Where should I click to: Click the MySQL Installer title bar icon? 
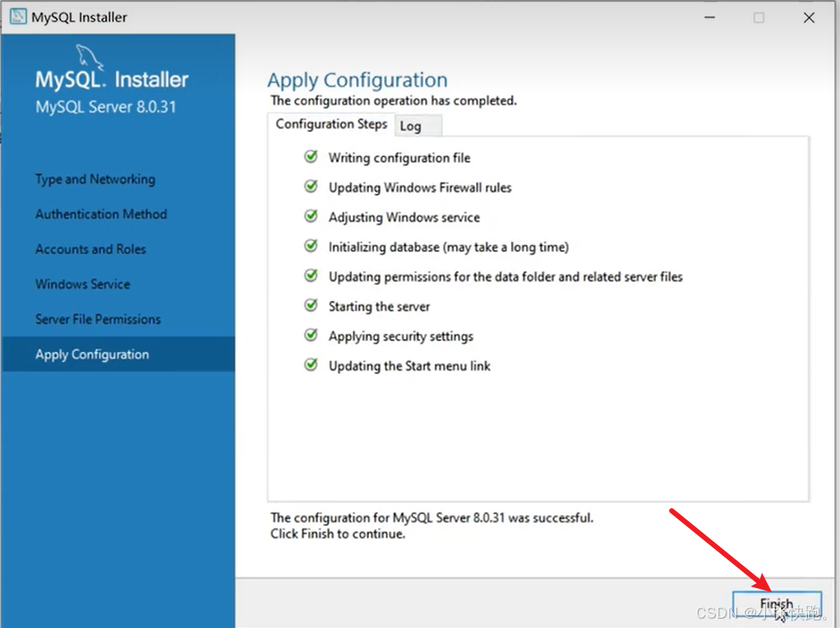[x=18, y=17]
